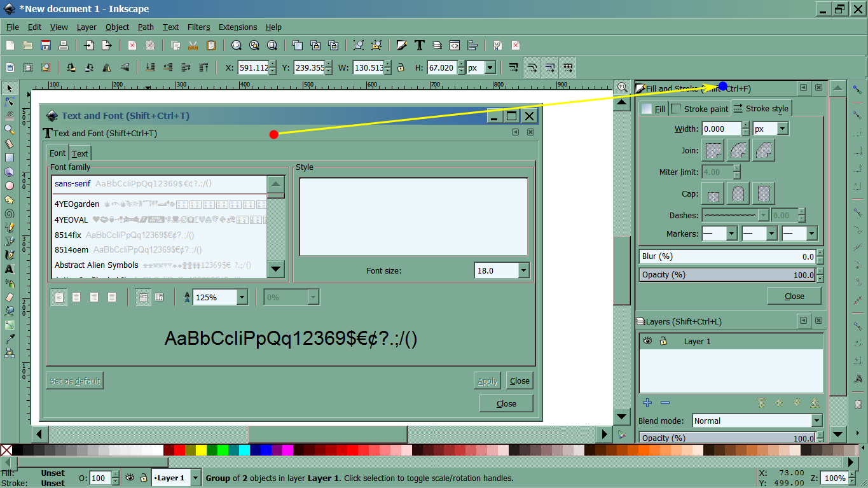Toggle Layer 1 lock in Layers panel
Image resolution: width=868 pixels, height=488 pixels.
pyautogui.click(x=663, y=341)
